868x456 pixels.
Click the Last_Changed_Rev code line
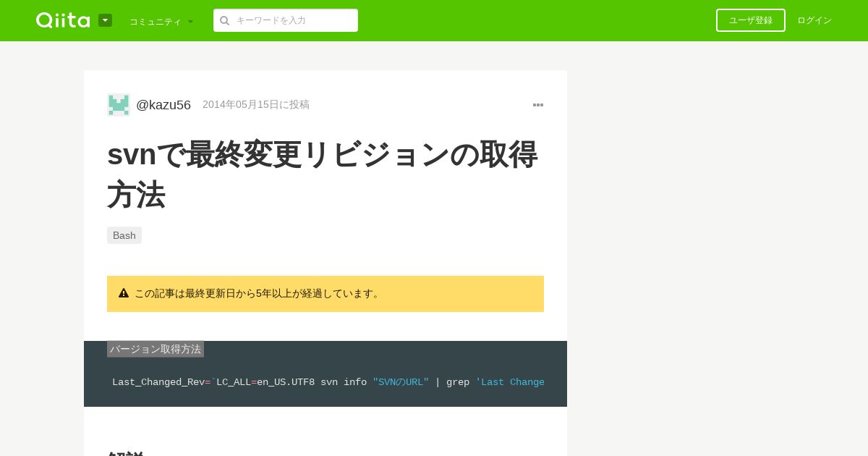(x=328, y=382)
